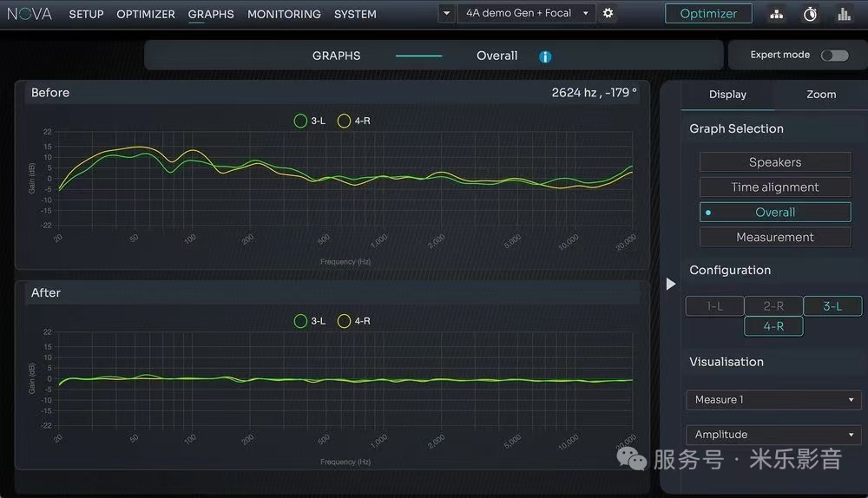Click the Optimizer button
The image size is (868, 498).
708,14
